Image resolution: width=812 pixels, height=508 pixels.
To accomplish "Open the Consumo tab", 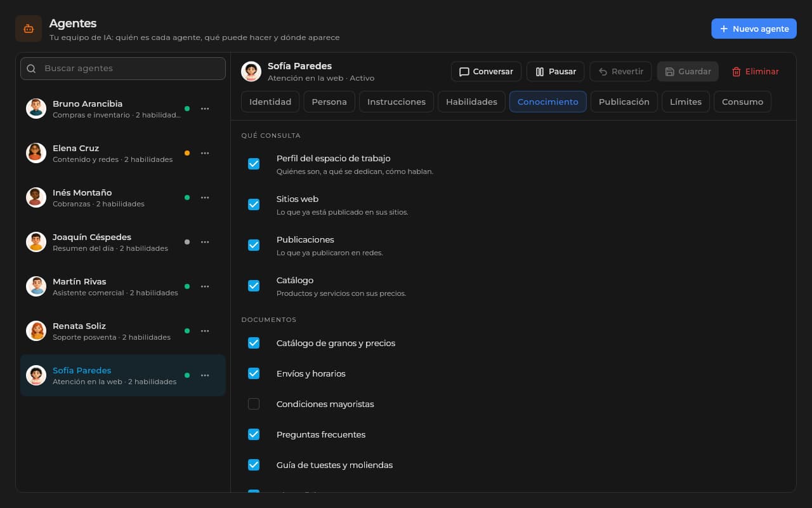I will point(742,102).
